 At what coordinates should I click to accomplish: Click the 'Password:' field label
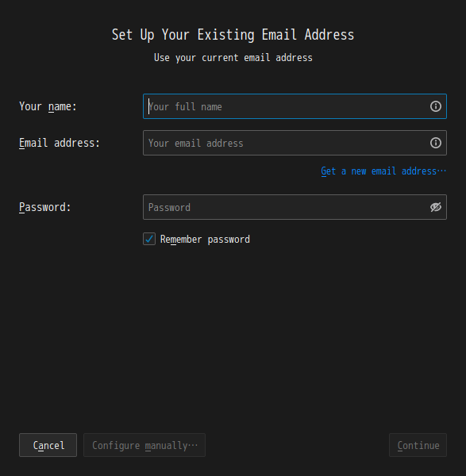coord(45,207)
